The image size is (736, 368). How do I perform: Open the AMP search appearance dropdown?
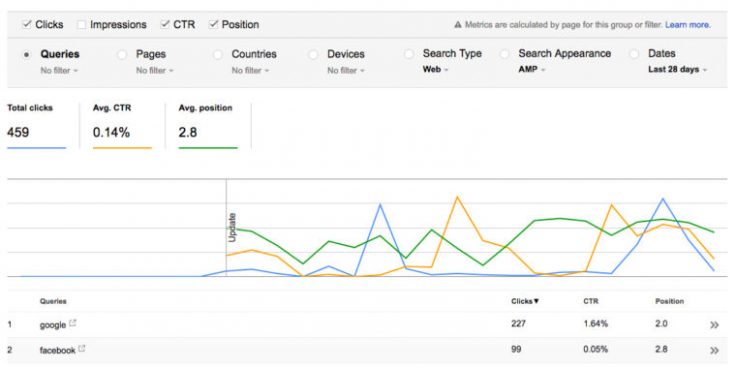532,69
